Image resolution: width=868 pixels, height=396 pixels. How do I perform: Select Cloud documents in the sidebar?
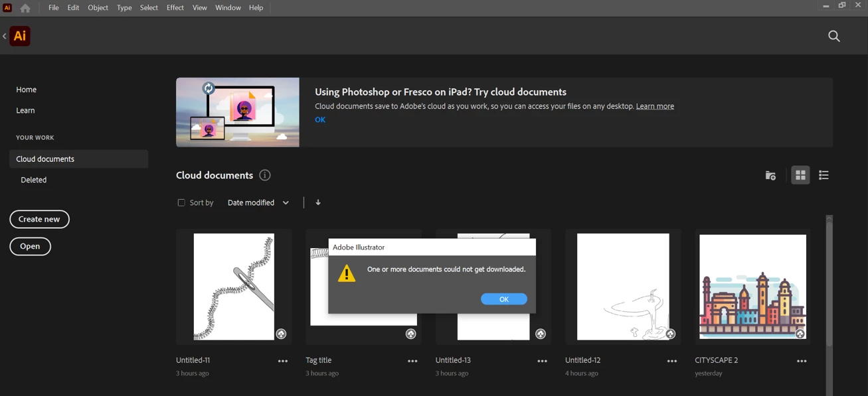[x=78, y=159]
